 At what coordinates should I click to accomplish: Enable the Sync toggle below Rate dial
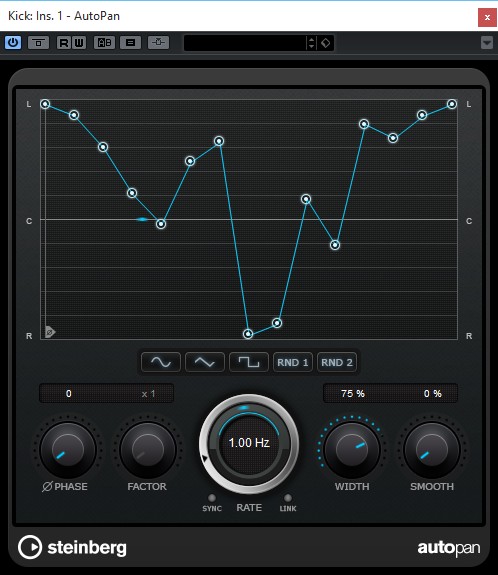(212, 498)
